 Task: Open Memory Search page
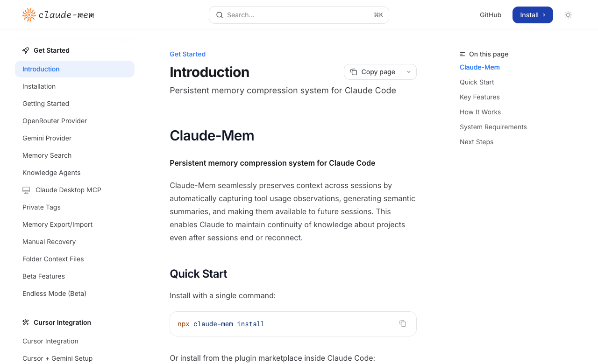coord(75,155)
